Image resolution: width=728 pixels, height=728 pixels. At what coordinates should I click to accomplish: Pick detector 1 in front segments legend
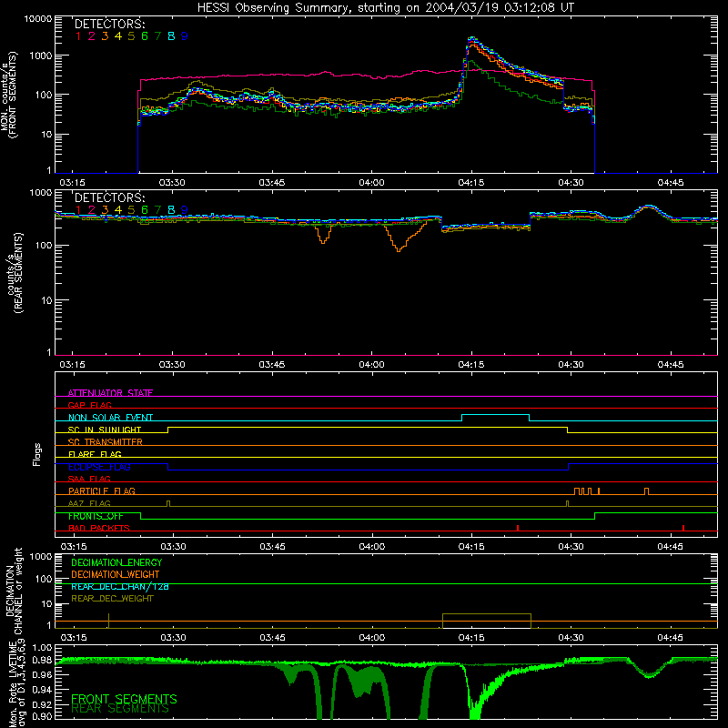pos(78,36)
